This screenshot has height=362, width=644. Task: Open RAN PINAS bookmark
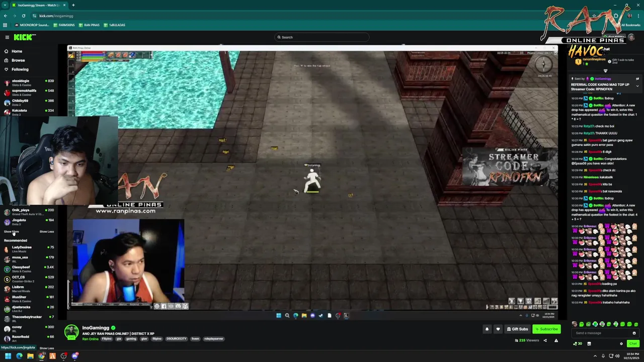pos(89,25)
